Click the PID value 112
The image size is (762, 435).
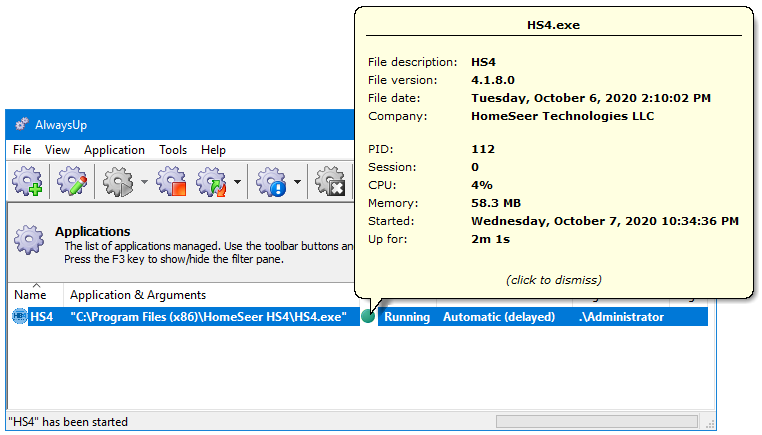pos(483,149)
